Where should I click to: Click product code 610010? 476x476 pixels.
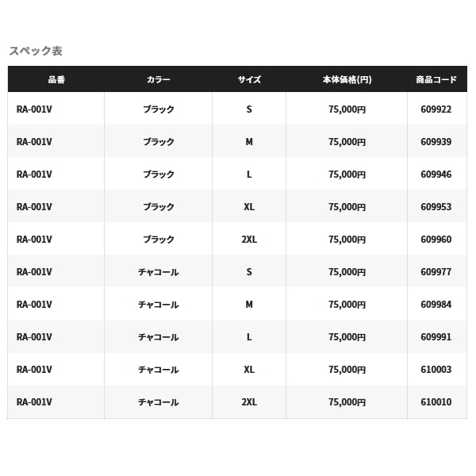pyautogui.click(x=436, y=402)
